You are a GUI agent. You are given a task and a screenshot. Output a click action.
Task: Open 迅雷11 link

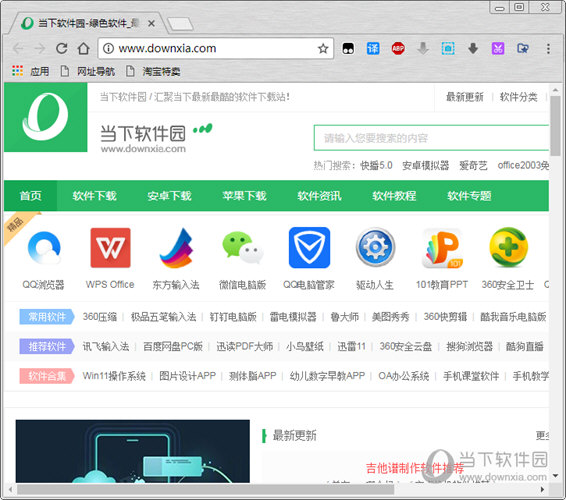click(x=352, y=346)
